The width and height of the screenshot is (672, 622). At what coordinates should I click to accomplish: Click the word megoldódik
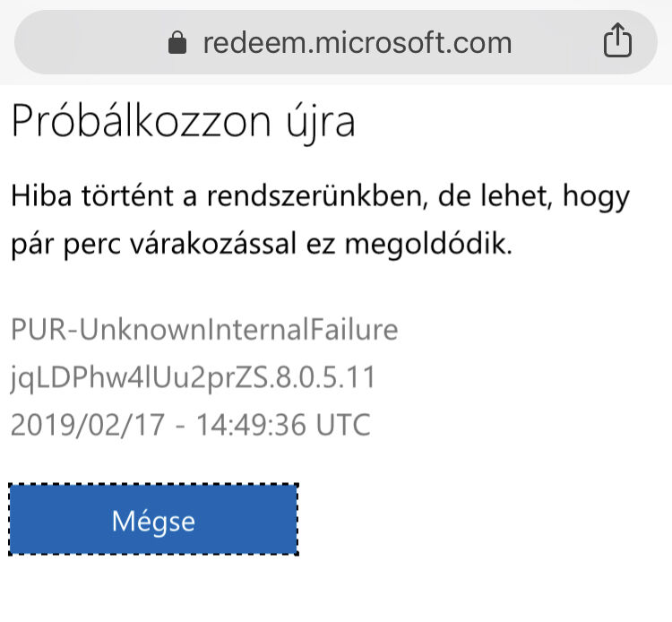point(428,245)
